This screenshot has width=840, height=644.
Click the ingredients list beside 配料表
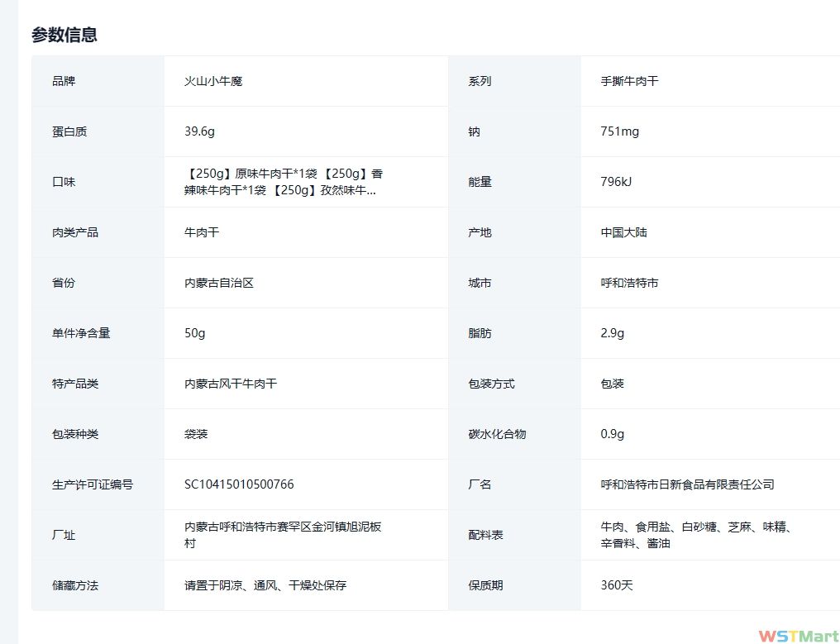(696, 535)
